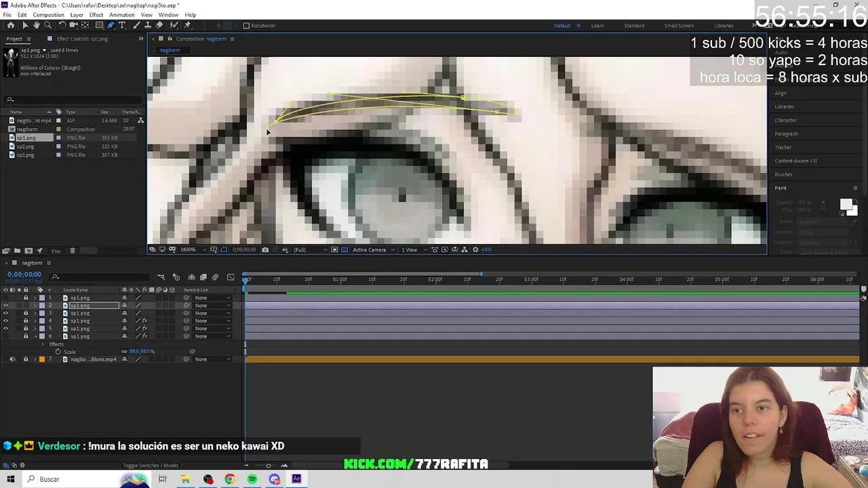Toggle transparency grid in viewer footer
Viewport: 868px width, 488px height.
(x=344, y=249)
